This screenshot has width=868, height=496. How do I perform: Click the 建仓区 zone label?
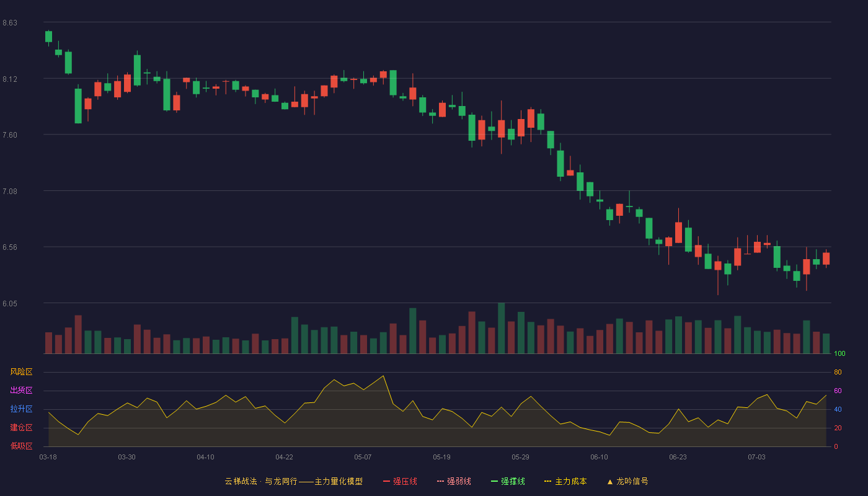21,428
